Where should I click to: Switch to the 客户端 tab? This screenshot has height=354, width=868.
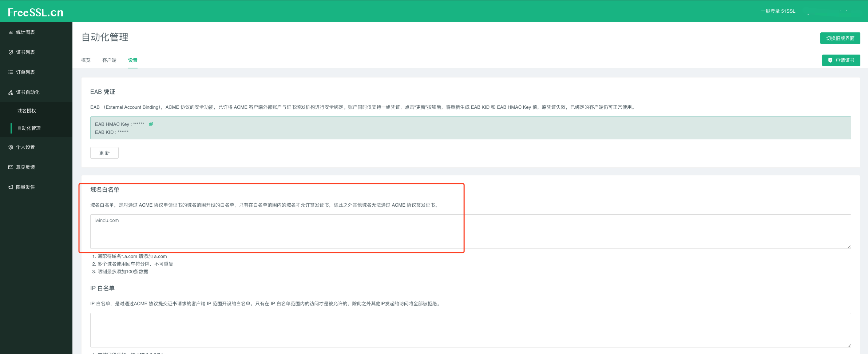(x=109, y=60)
